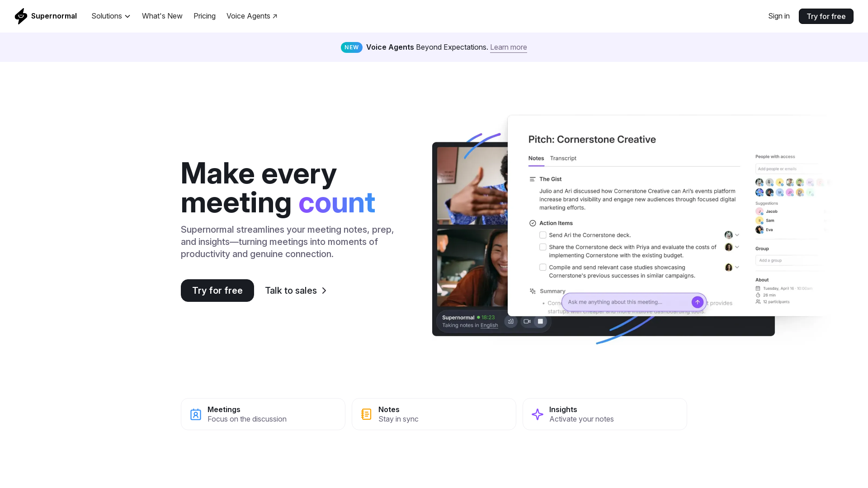Check 'Compile and send relevant case studies' checkbox
Viewport: 868px width, 488px height.
pyautogui.click(x=543, y=267)
